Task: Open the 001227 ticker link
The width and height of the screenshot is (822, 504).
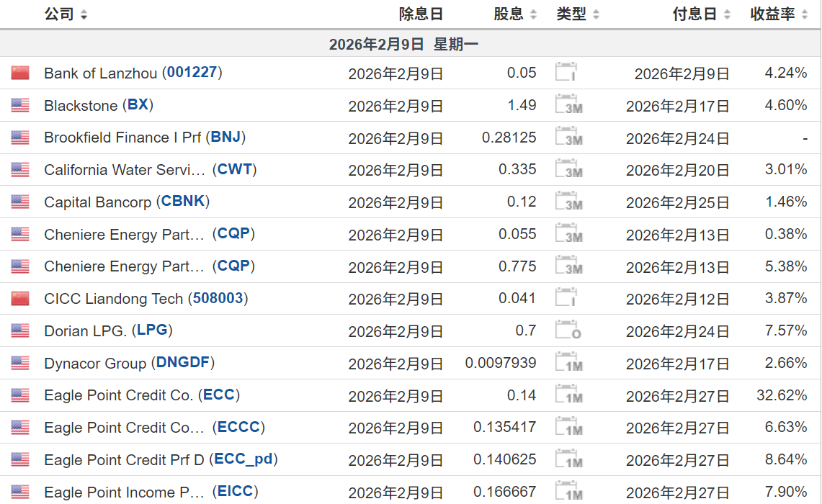Action: 192,72
